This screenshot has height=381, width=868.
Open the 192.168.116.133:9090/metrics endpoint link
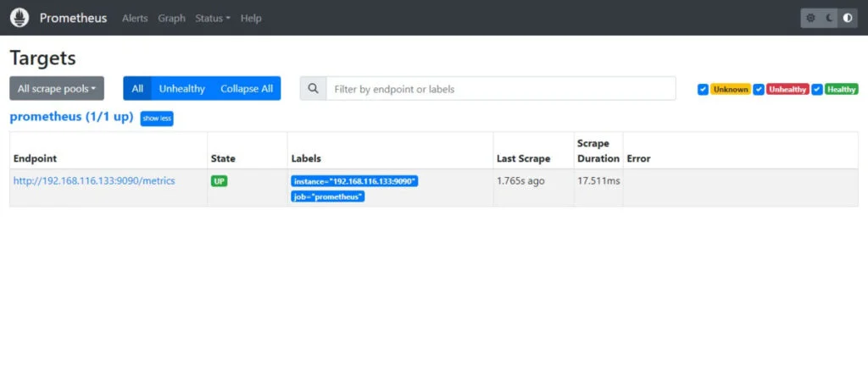point(94,181)
